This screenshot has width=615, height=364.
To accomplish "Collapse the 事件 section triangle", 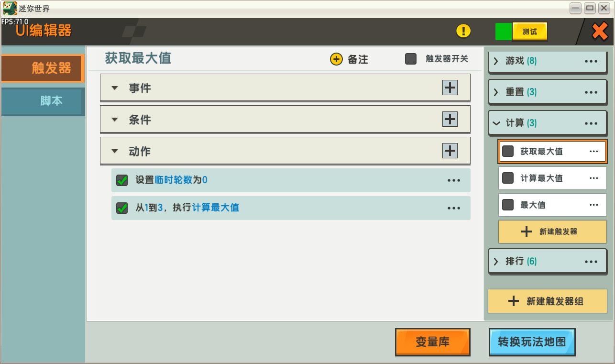I will (x=114, y=88).
